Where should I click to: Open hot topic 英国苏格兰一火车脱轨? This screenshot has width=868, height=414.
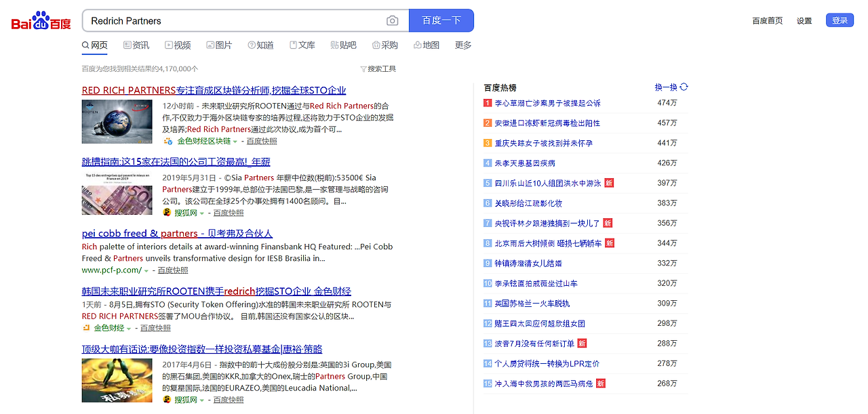(532, 304)
